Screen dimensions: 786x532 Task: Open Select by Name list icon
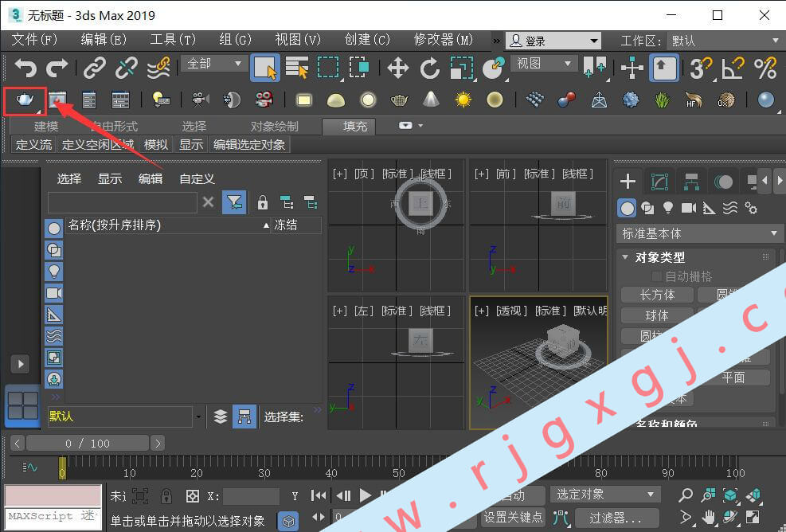pos(297,68)
